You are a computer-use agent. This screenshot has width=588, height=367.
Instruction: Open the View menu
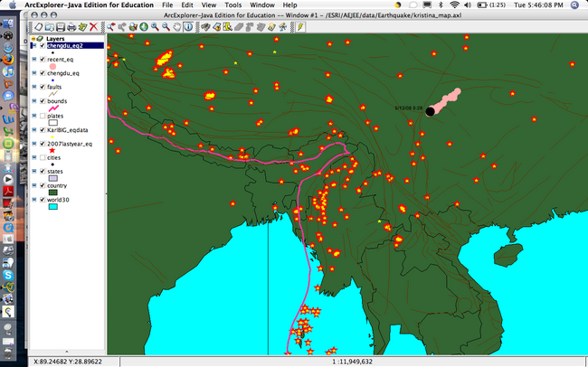point(208,5)
